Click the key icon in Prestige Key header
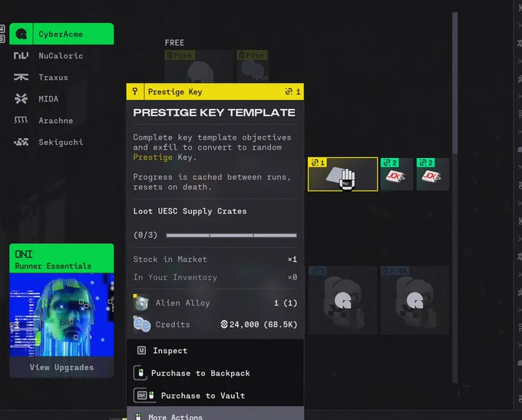Viewport: 522px width, 420px height. pos(135,91)
